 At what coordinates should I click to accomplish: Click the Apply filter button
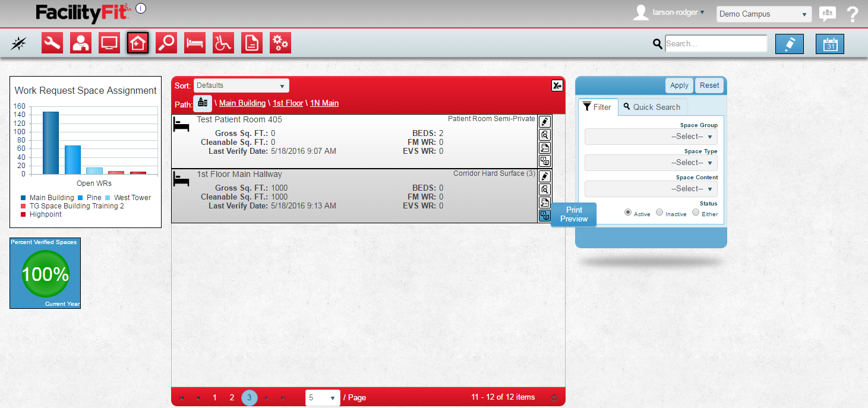[679, 86]
